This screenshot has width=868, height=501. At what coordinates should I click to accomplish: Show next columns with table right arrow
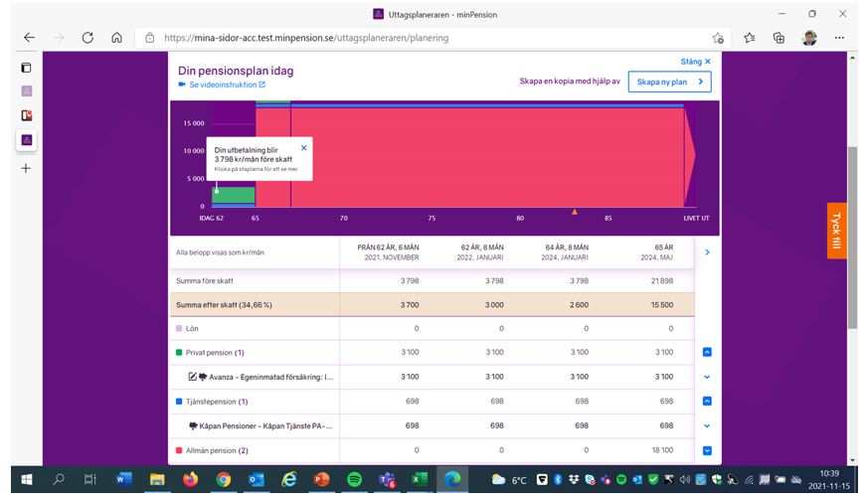click(707, 252)
